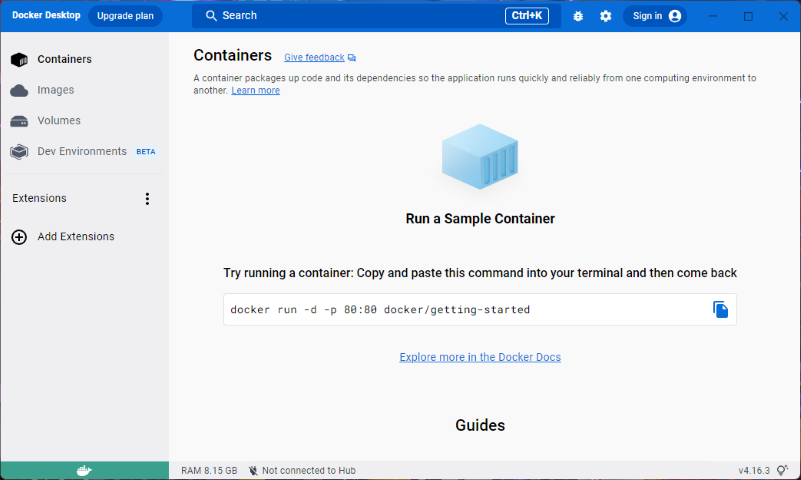Viewport: 801px width, 480px height.
Task: Maximize the Docker Desktop window
Action: point(748,16)
